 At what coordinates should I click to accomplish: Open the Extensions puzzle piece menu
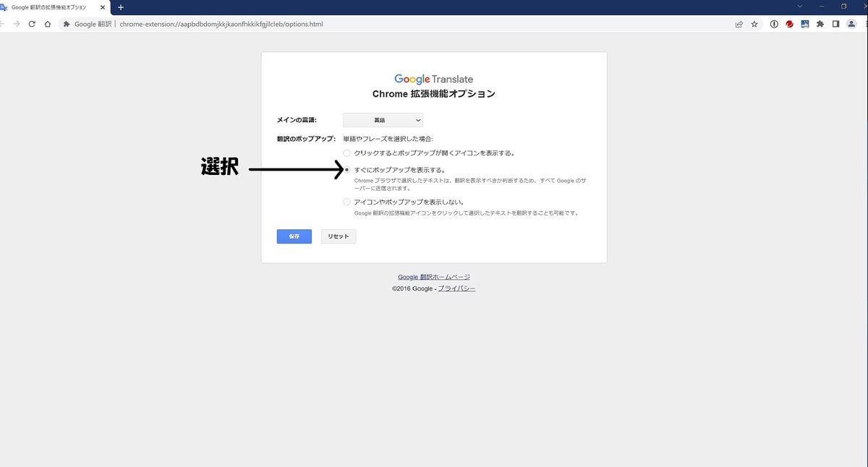820,24
